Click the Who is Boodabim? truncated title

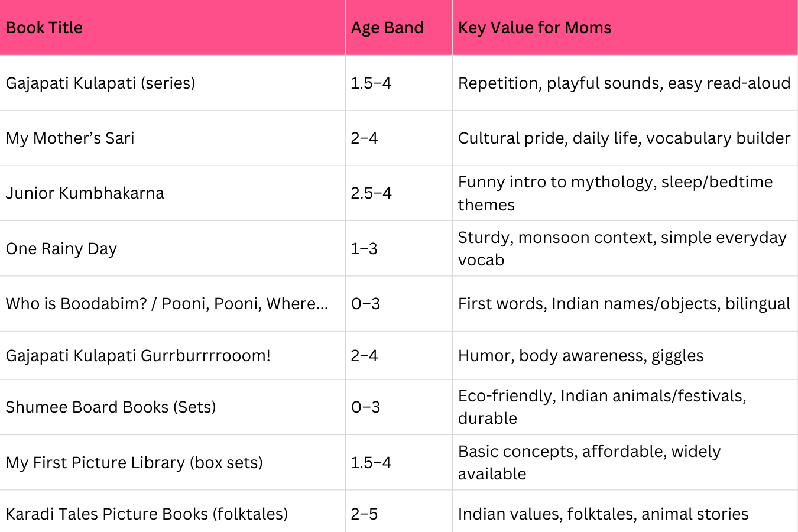pos(167,304)
